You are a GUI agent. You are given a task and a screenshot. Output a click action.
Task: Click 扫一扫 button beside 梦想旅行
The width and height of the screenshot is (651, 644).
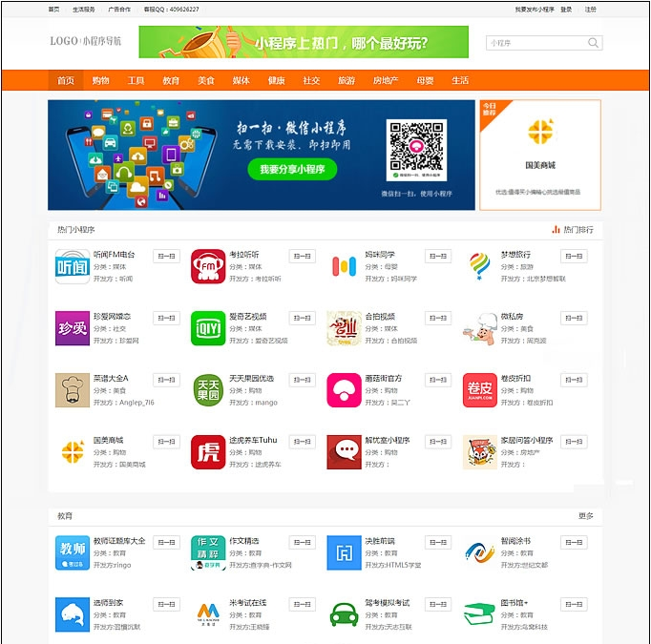574,256
